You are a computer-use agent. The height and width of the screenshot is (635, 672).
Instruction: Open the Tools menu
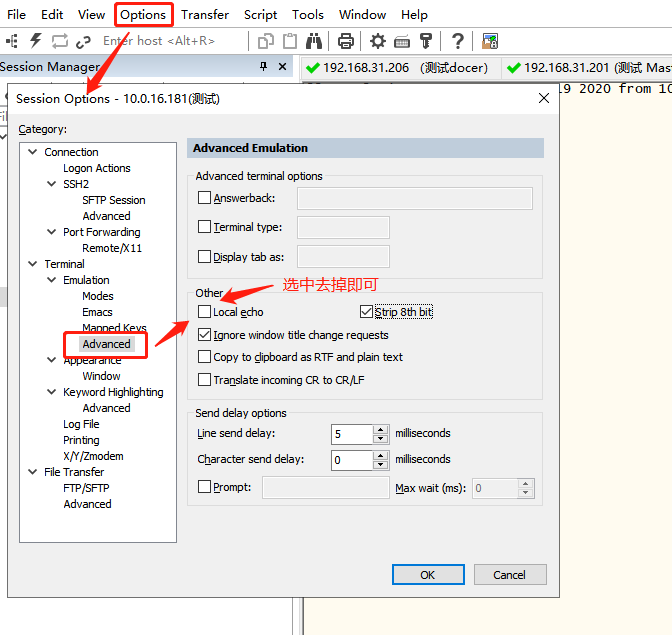pyautogui.click(x=308, y=15)
